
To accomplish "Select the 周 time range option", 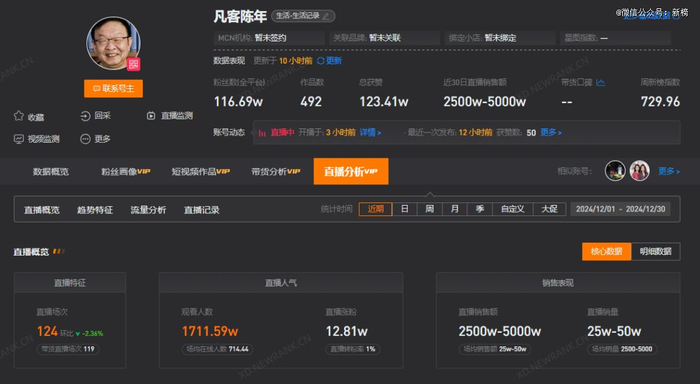I will point(429,209).
